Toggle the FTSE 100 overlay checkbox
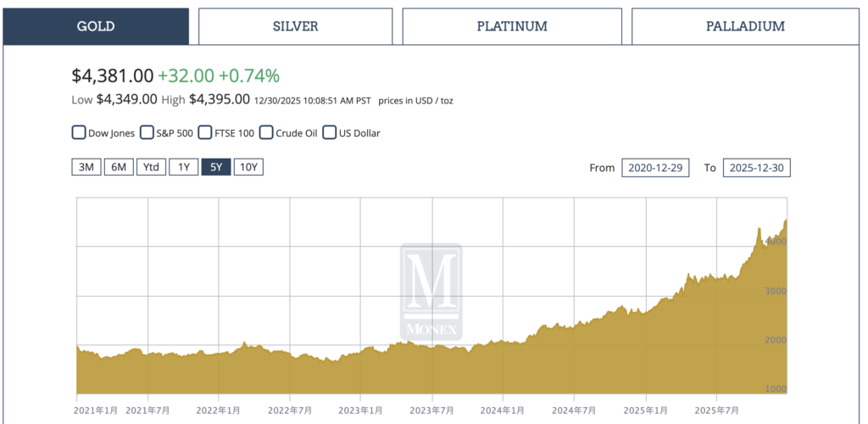The width and height of the screenshot is (868, 424). (207, 133)
